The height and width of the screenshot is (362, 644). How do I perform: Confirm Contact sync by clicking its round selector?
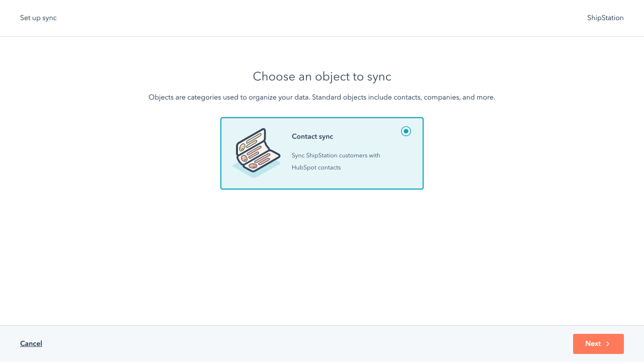(x=406, y=131)
